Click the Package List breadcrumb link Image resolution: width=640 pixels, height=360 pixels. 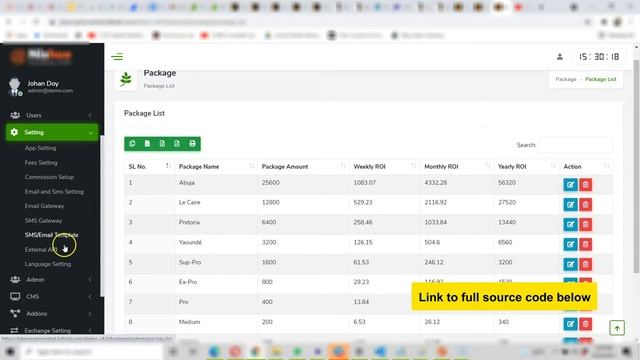(x=600, y=79)
